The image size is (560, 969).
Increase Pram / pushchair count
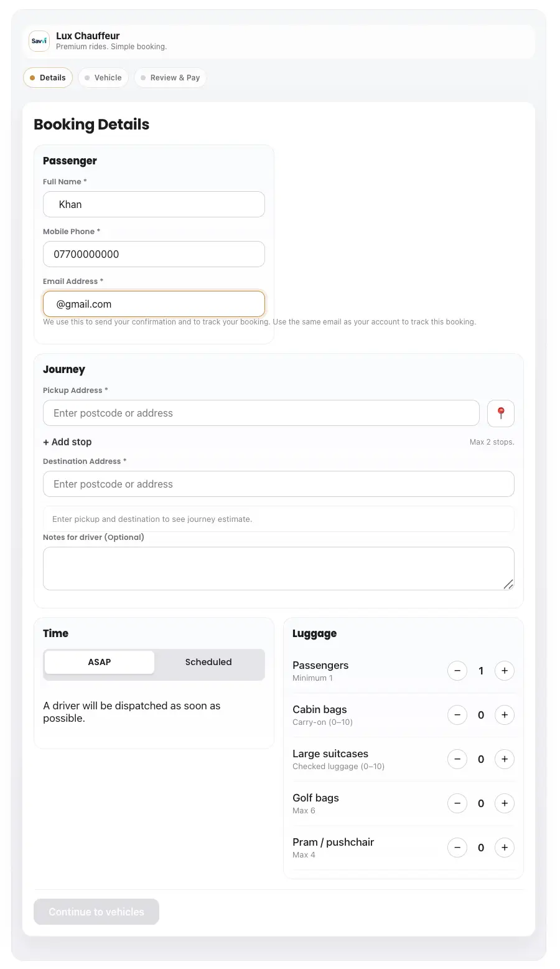(505, 848)
